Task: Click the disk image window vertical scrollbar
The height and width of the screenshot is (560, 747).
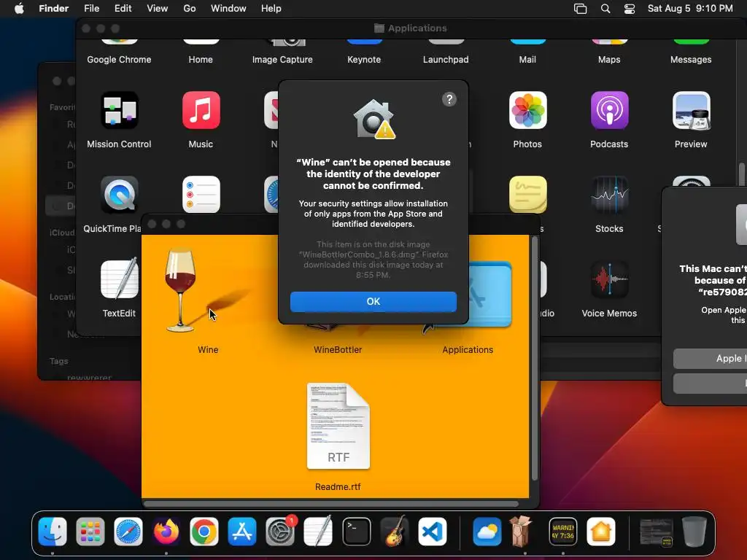Action: (535, 358)
